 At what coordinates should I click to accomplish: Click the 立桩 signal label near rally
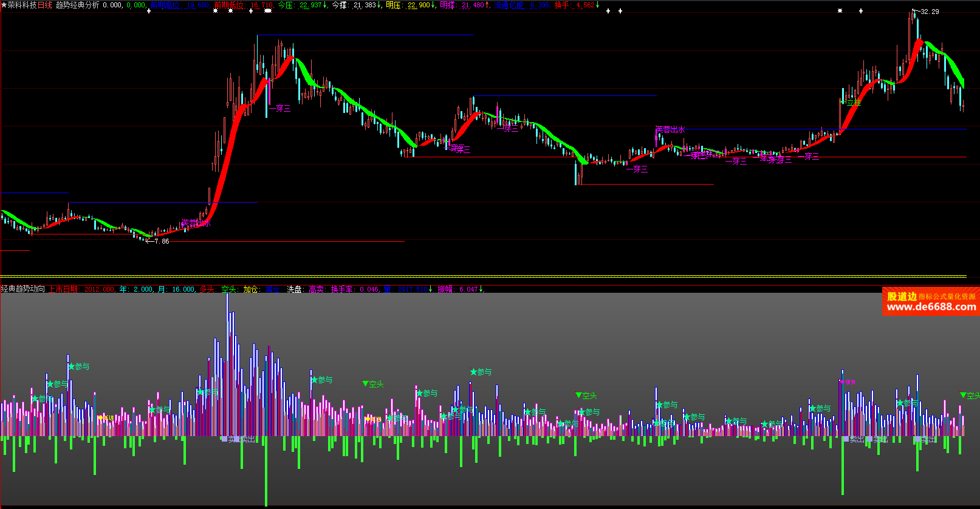click(x=854, y=103)
